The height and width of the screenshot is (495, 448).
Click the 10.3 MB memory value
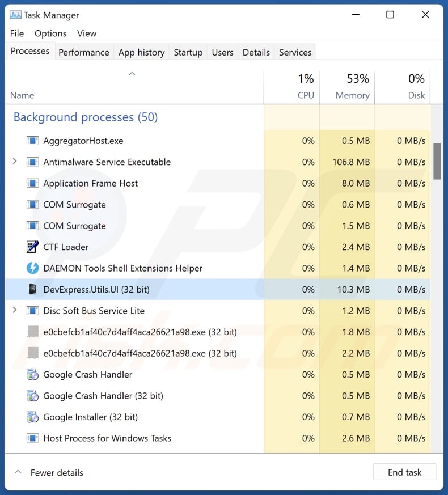[x=354, y=290]
